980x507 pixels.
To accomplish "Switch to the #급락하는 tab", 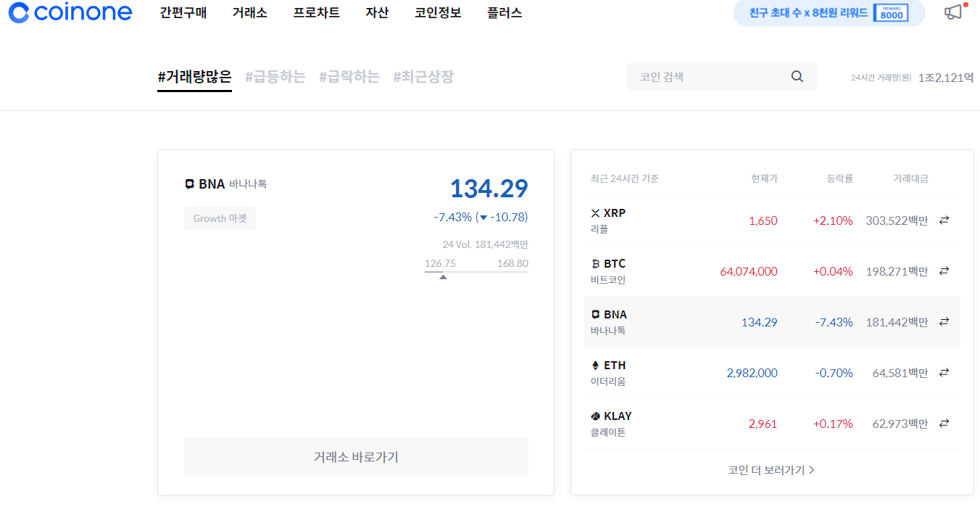I will click(349, 77).
